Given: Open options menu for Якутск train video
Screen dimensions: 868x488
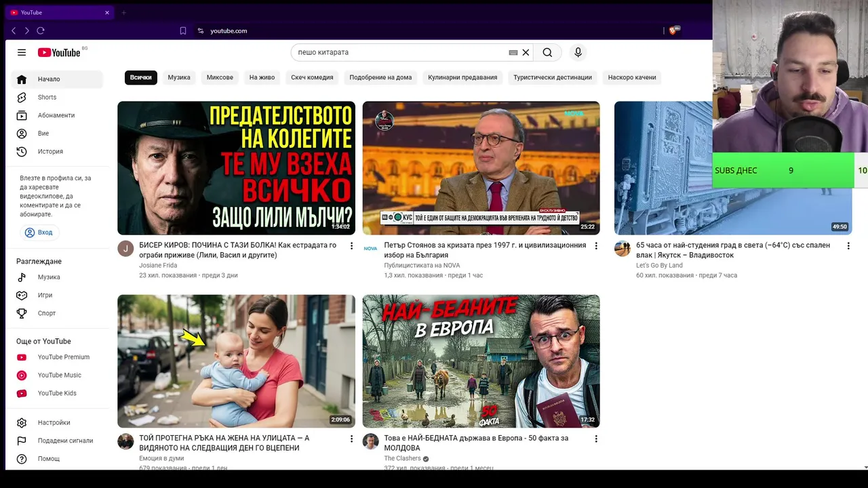Looking at the screenshot, I should pyautogui.click(x=848, y=246).
